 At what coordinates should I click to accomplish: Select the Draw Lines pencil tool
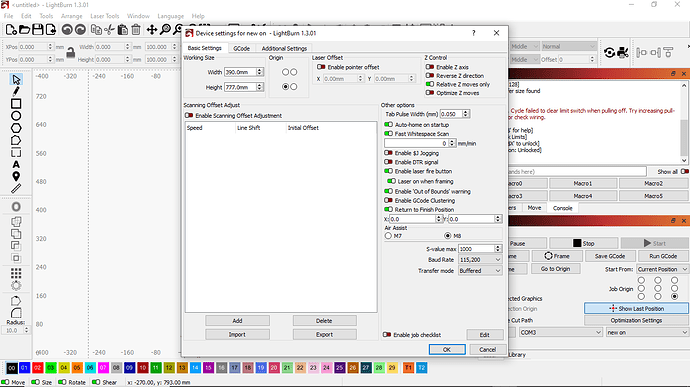(x=16, y=91)
